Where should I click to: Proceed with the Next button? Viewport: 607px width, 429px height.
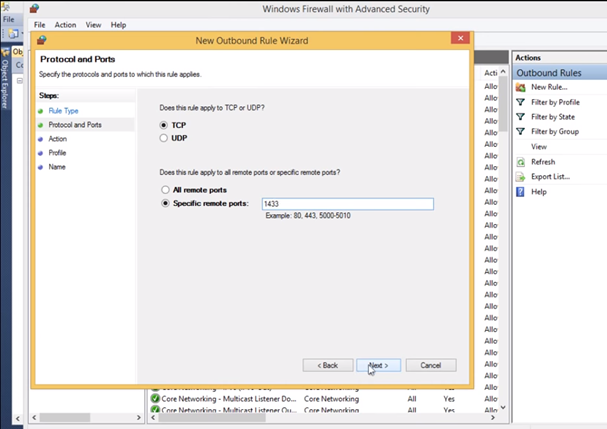[x=378, y=365]
